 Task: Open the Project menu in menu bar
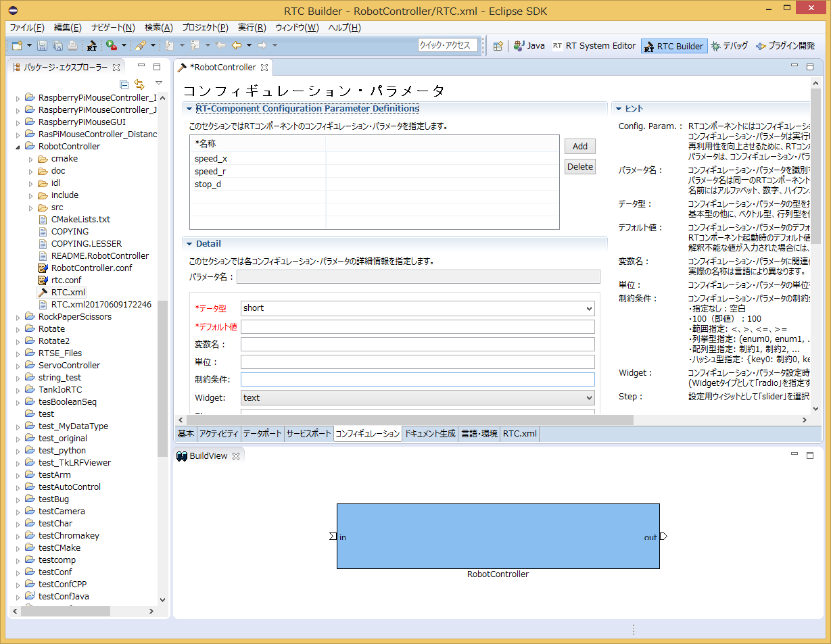click(x=205, y=28)
